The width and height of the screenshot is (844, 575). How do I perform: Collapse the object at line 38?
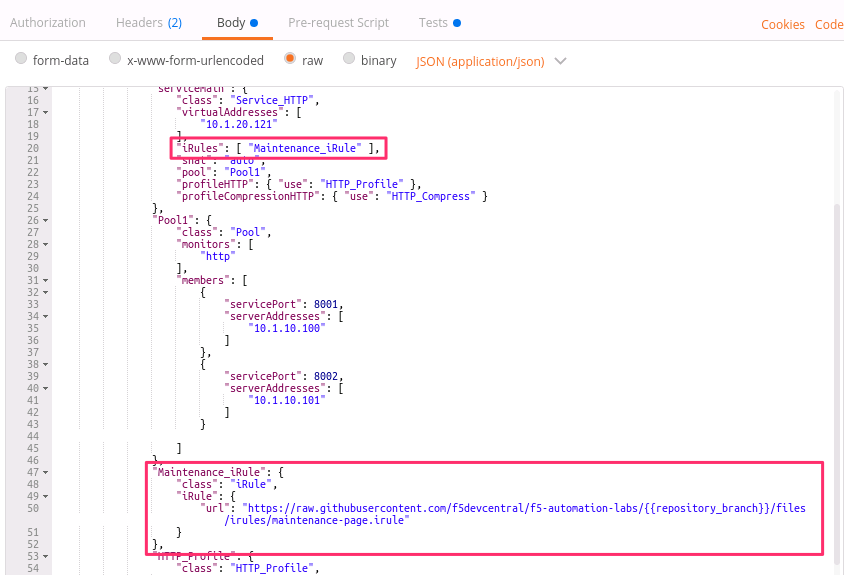[46, 364]
